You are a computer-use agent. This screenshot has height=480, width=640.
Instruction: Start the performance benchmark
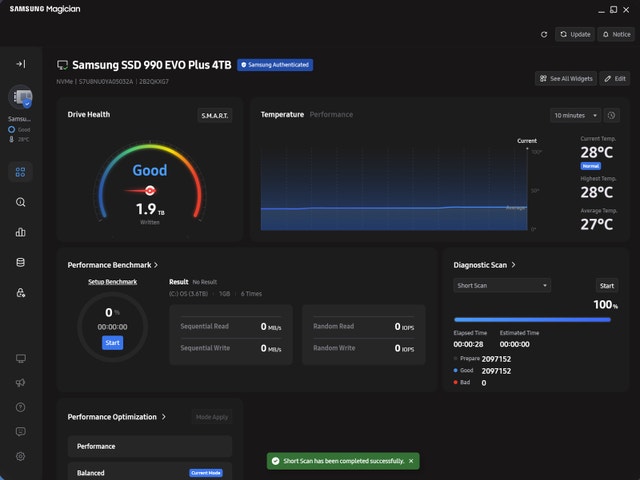click(113, 343)
